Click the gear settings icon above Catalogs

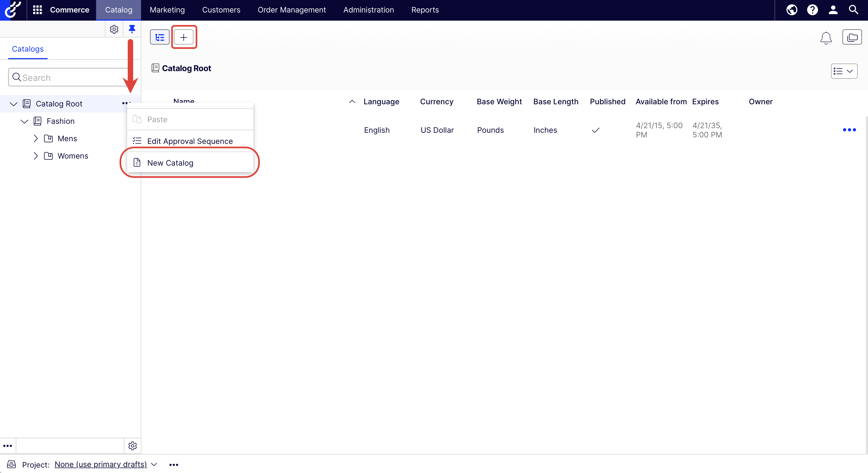click(x=114, y=29)
